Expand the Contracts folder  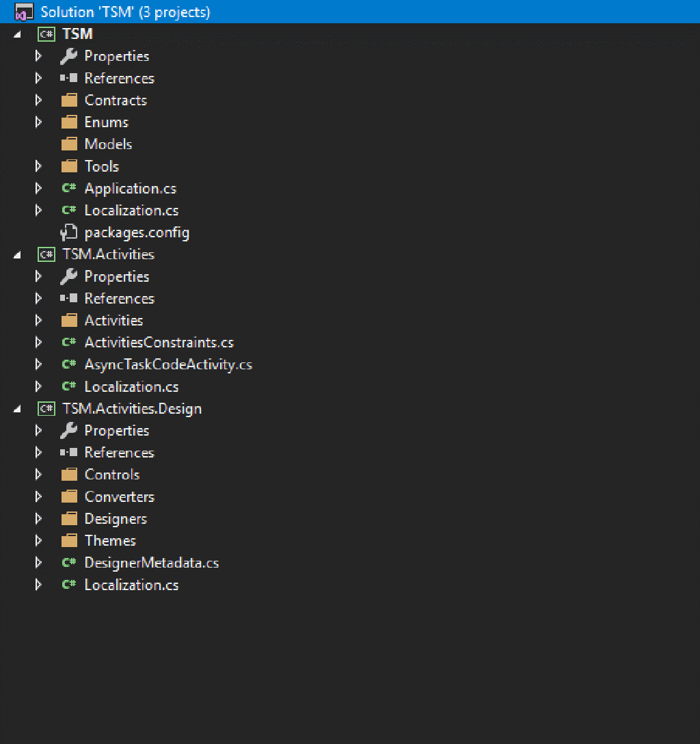click(x=38, y=101)
